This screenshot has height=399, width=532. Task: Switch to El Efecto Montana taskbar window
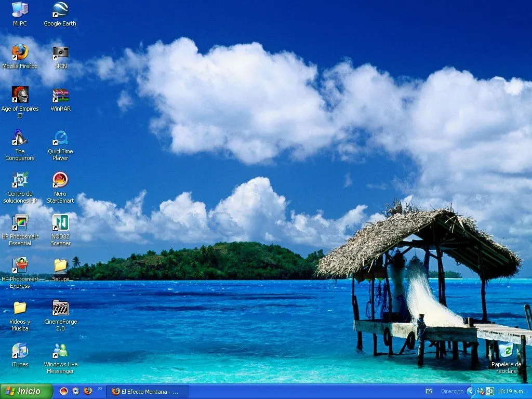148,391
